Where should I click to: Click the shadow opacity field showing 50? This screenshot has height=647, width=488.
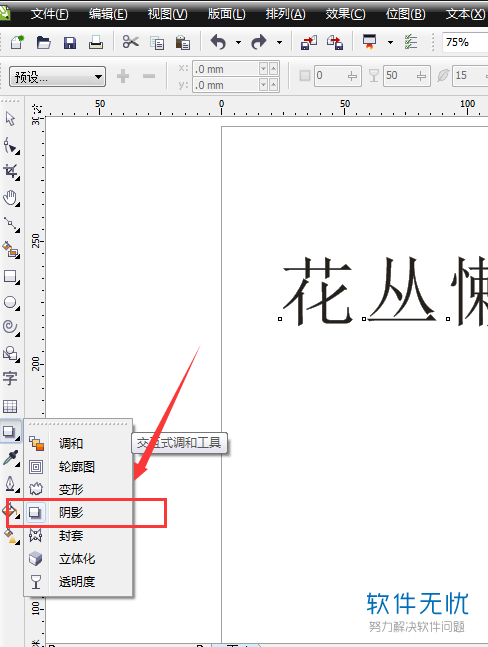(x=406, y=76)
